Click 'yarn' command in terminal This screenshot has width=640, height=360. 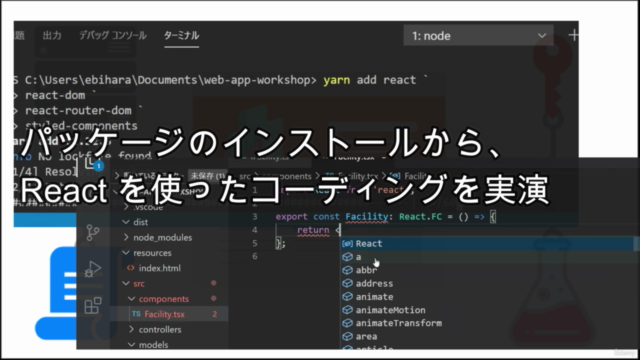coord(336,80)
